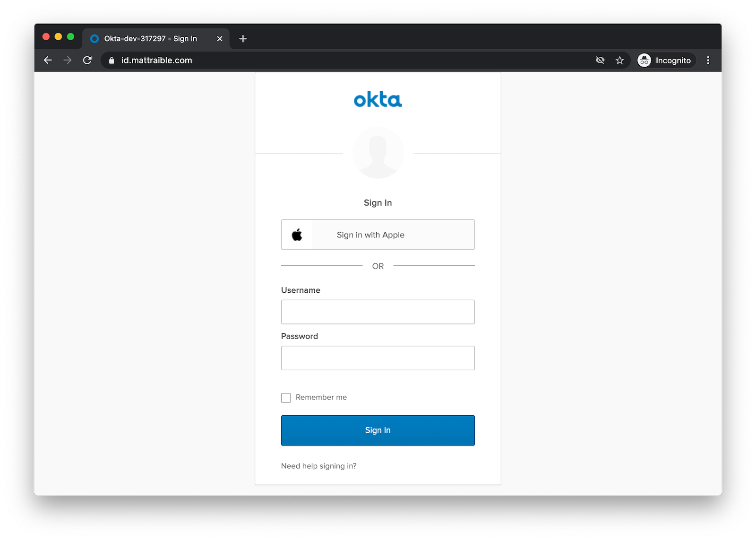Reload the page
The width and height of the screenshot is (756, 541).
(x=87, y=60)
